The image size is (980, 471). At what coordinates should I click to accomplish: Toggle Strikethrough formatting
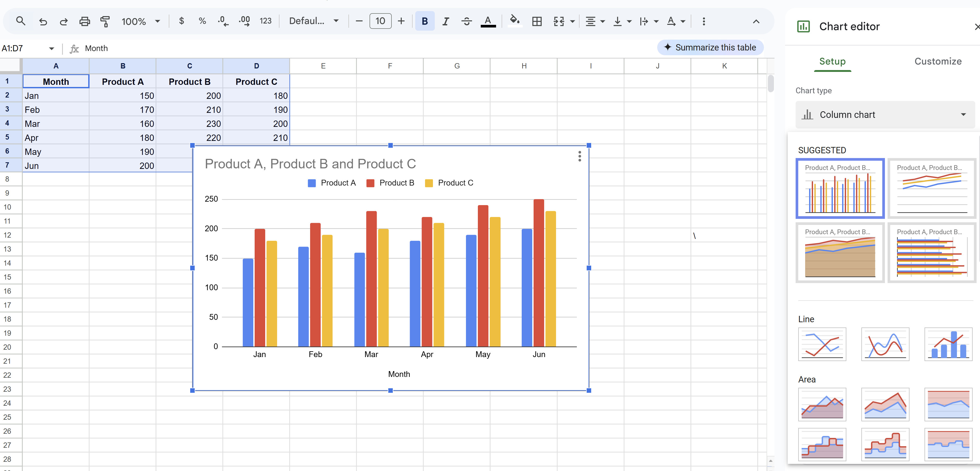pos(466,21)
